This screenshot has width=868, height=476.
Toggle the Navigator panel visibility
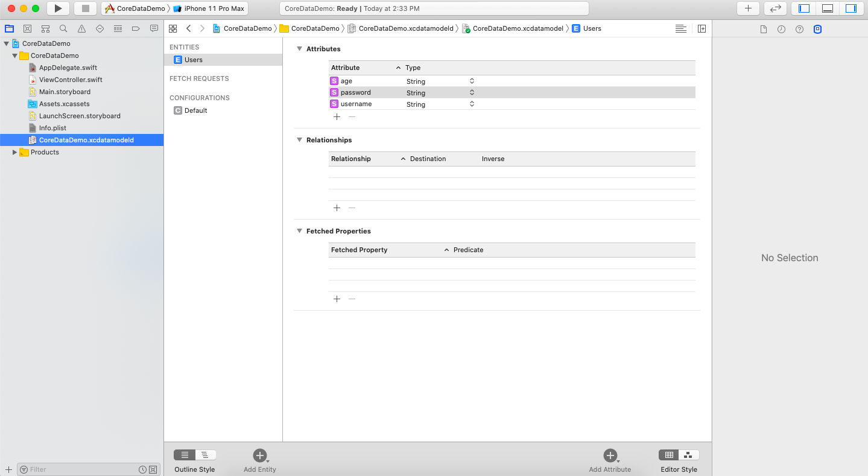click(x=804, y=8)
